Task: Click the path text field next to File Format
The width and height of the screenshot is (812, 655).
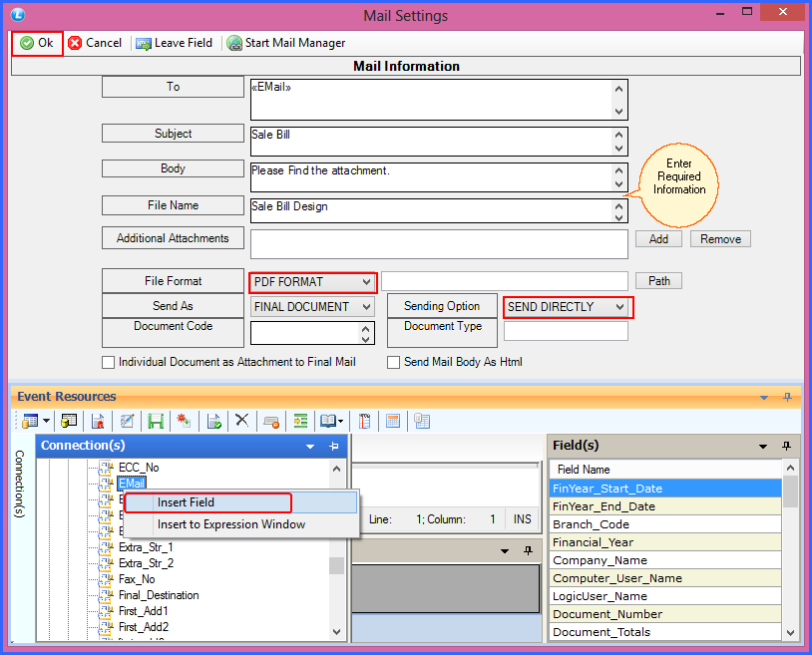Action: click(505, 281)
